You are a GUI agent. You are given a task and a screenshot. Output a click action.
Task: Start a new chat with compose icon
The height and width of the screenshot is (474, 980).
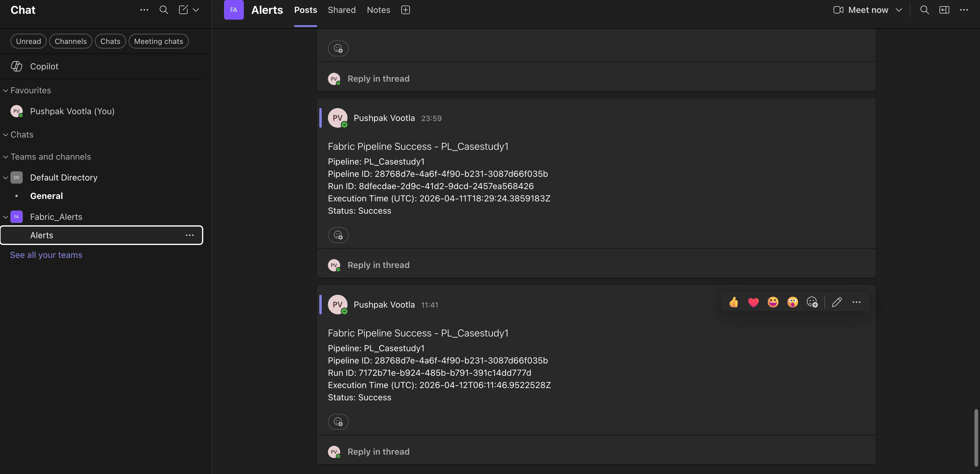pos(183,10)
